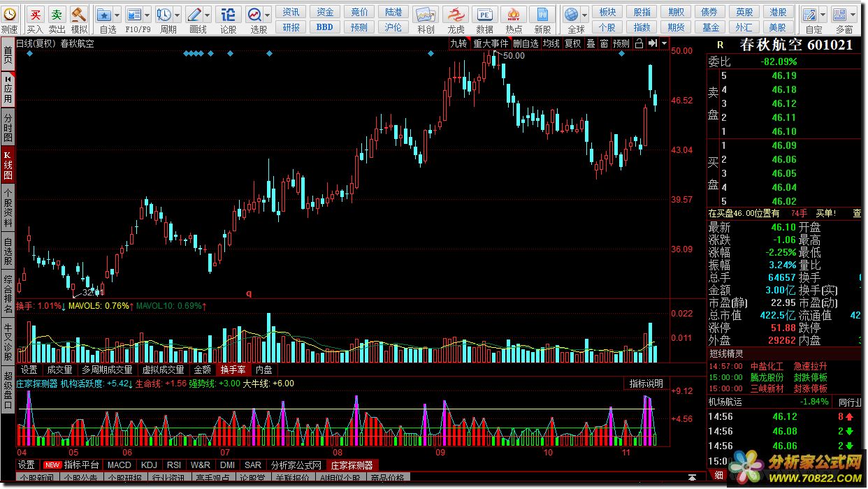The image size is (868, 489).
Task: Toggle 重大事件 major events markers
Action: 491,43
